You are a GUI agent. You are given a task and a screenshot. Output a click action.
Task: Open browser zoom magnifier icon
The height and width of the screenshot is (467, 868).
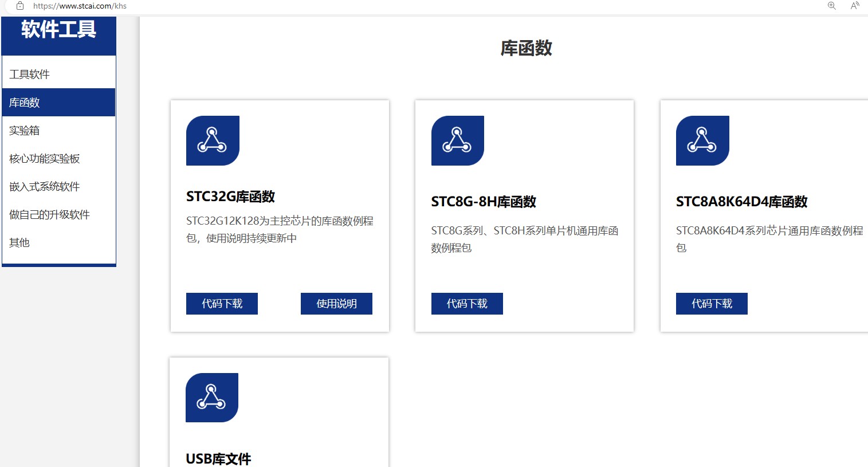tap(832, 6)
